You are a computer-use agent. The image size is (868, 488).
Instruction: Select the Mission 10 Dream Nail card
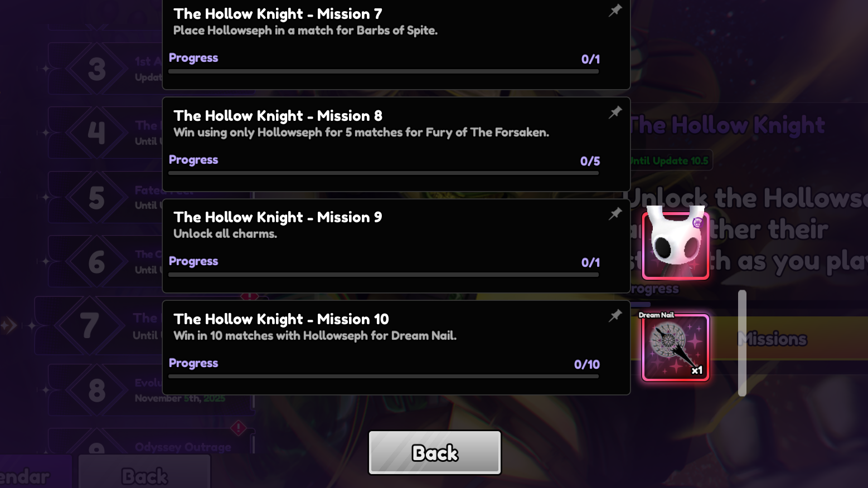396,348
